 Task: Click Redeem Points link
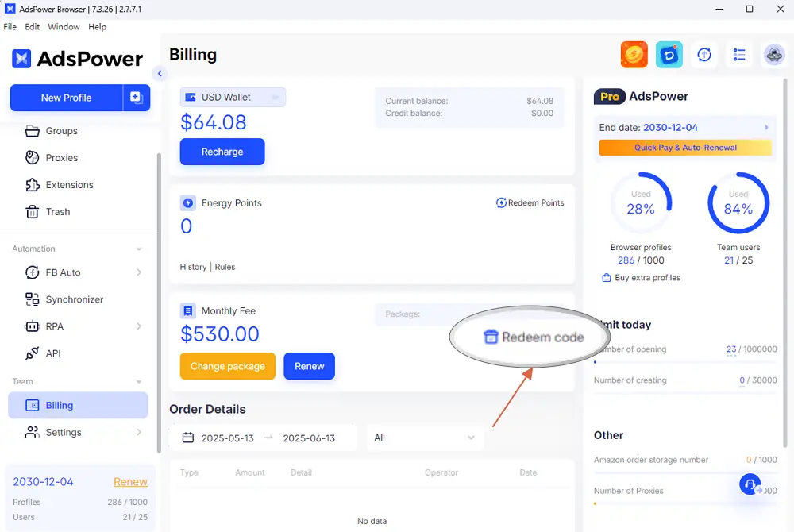coord(530,202)
